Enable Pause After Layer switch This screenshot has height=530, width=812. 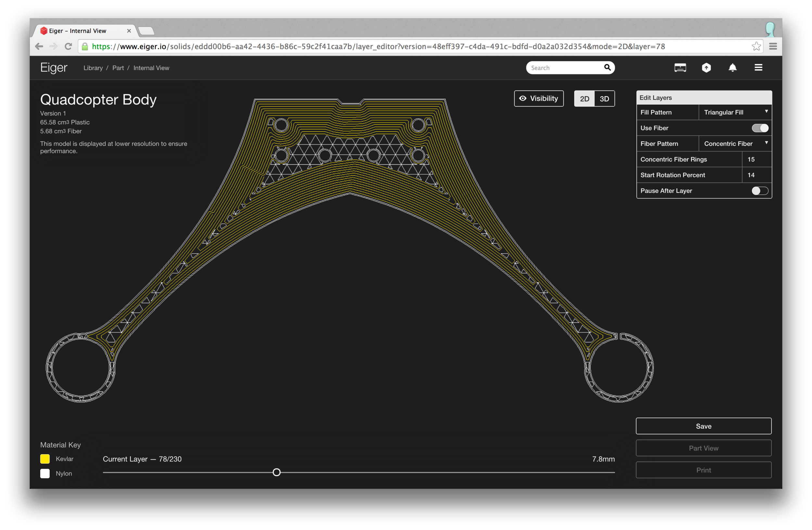click(760, 191)
